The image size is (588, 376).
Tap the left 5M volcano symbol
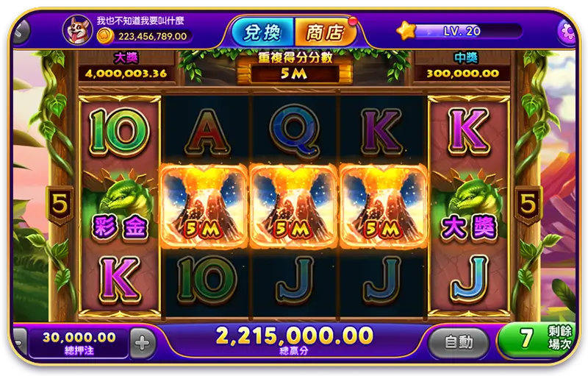click(x=204, y=205)
